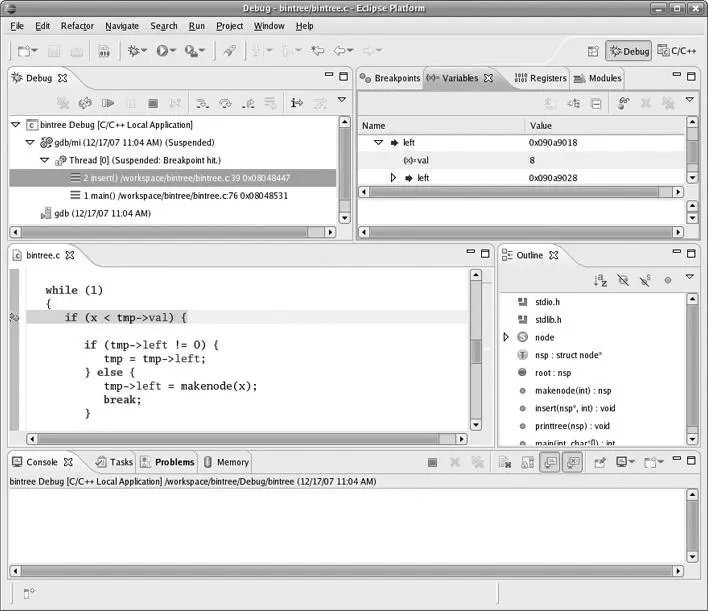Toggle Show Type Names in Variables view
708x611 pixels.
550,103
